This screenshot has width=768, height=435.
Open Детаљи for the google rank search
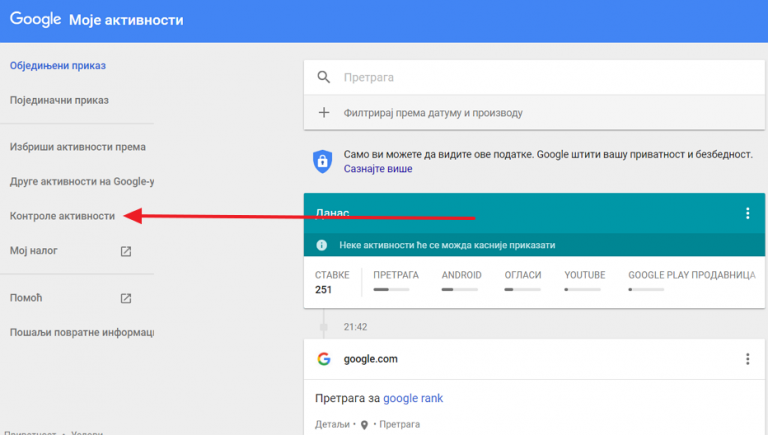[x=332, y=424]
